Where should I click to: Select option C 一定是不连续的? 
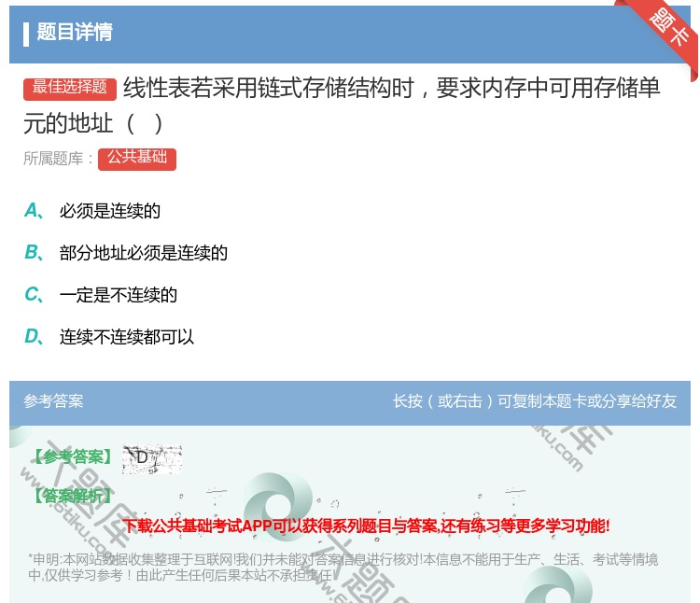pos(101,295)
